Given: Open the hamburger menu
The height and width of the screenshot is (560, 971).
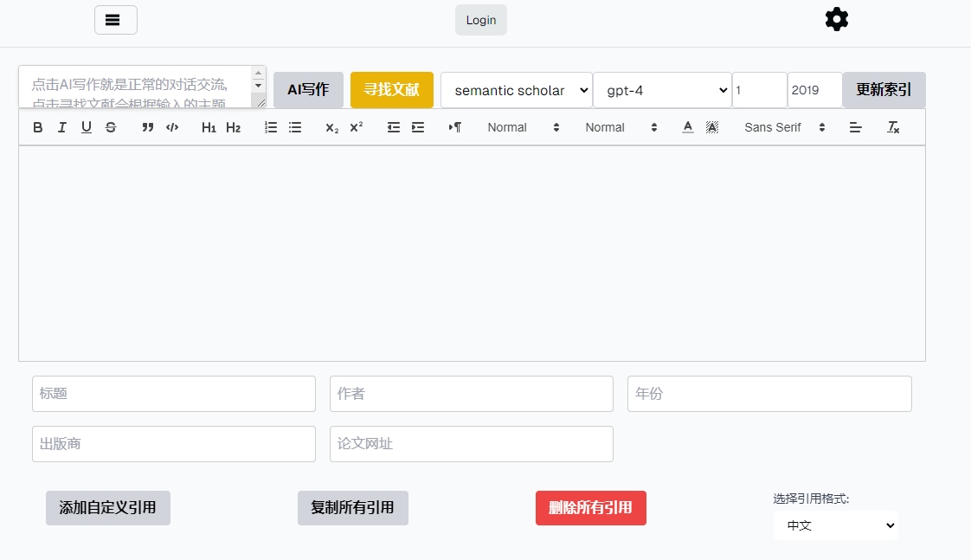Looking at the screenshot, I should tap(115, 20).
